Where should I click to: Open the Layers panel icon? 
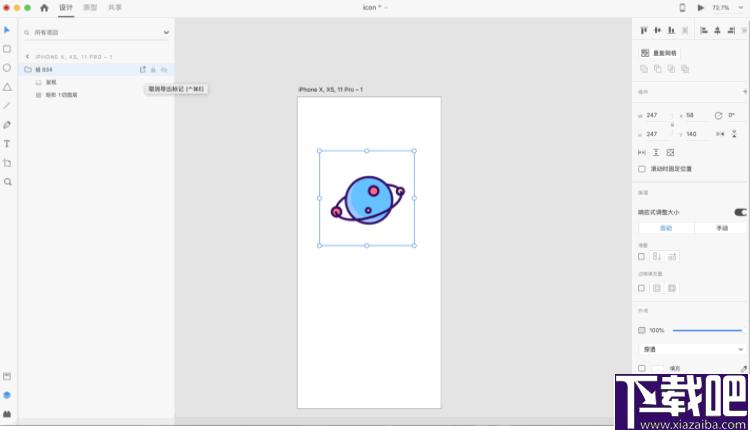tap(7, 395)
